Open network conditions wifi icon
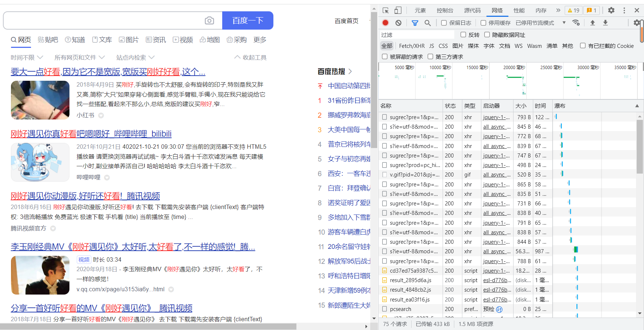 pyautogui.click(x=576, y=23)
